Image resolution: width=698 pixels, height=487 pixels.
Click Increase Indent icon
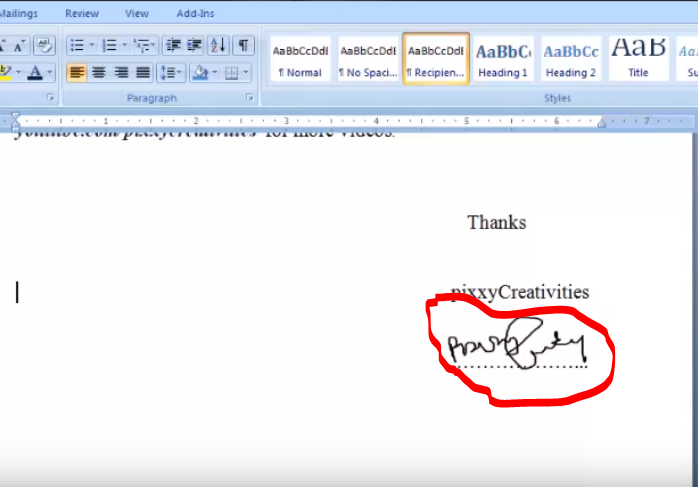point(194,45)
